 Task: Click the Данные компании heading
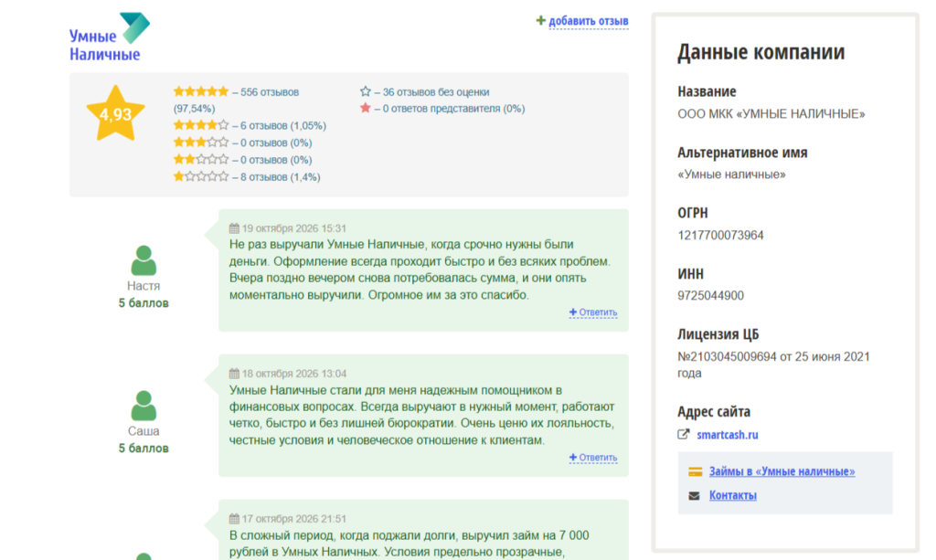click(x=761, y=52)
